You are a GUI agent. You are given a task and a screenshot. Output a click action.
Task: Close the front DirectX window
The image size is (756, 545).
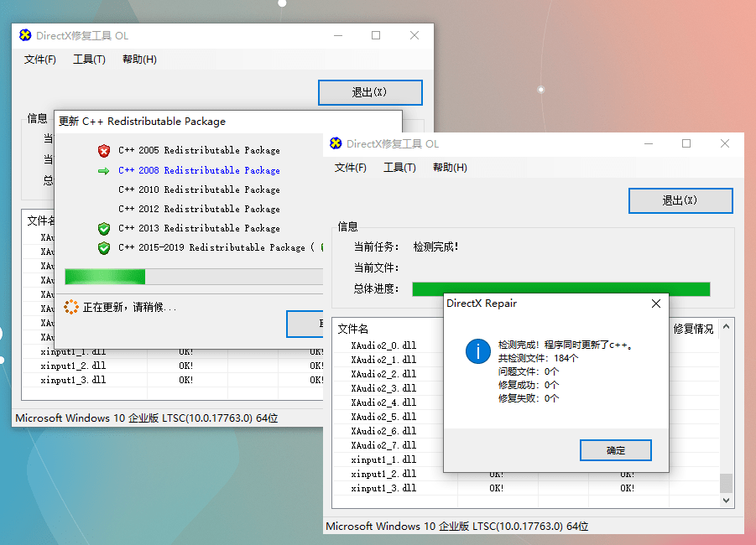pyautogui.click(x=725, y=143)
